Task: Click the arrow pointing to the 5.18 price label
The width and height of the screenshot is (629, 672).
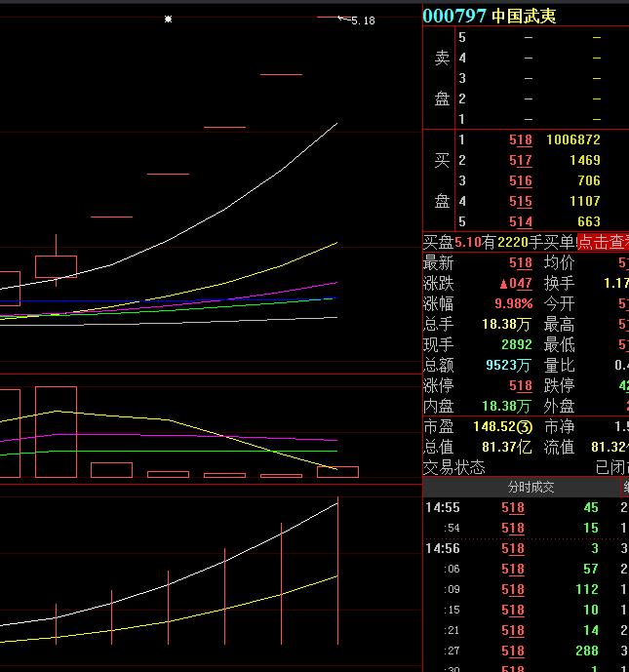Action: tap(342, 19)
